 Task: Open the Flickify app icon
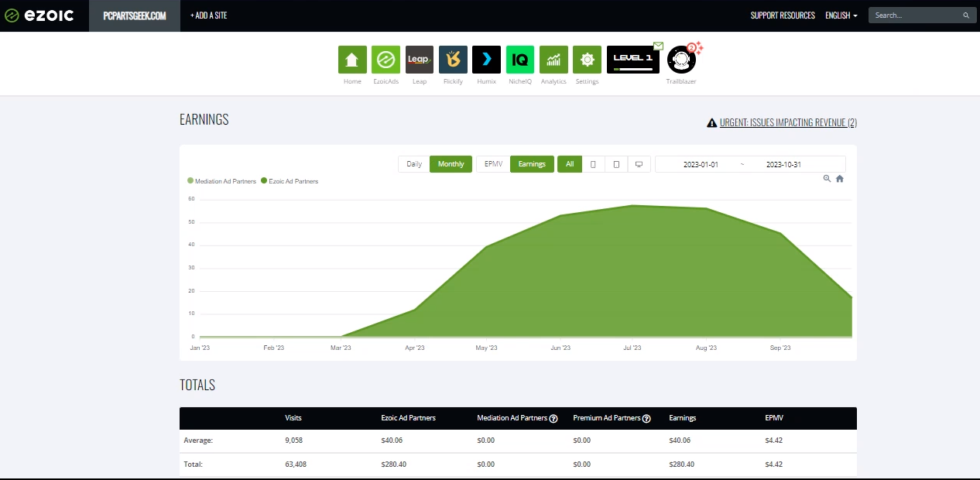[x=453, y=60]
